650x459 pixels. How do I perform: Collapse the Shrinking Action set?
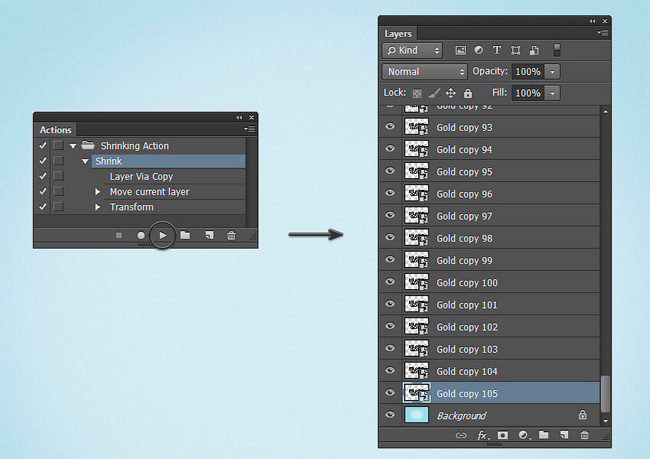pyautogui.click(x=73, y=146)
